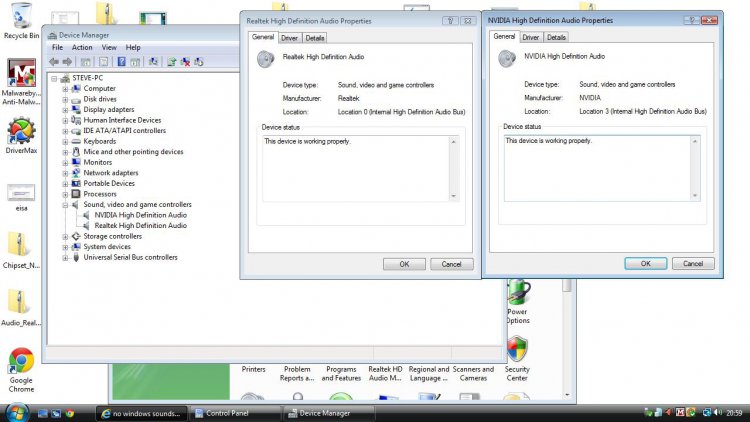750x422 pixels.
Task: Click inside the Realtek Device status text box
Action: (356, 168)
